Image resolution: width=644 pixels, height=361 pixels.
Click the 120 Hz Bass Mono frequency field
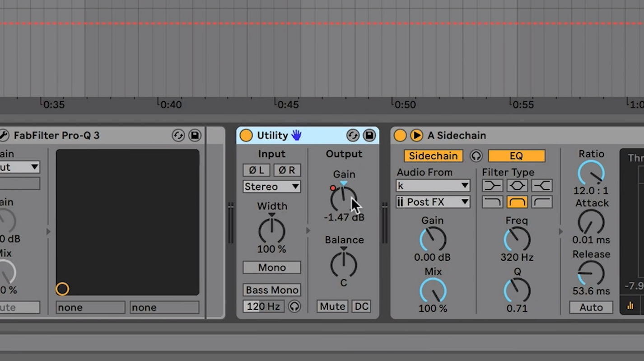pyautogui.click(x=264, y=306)
